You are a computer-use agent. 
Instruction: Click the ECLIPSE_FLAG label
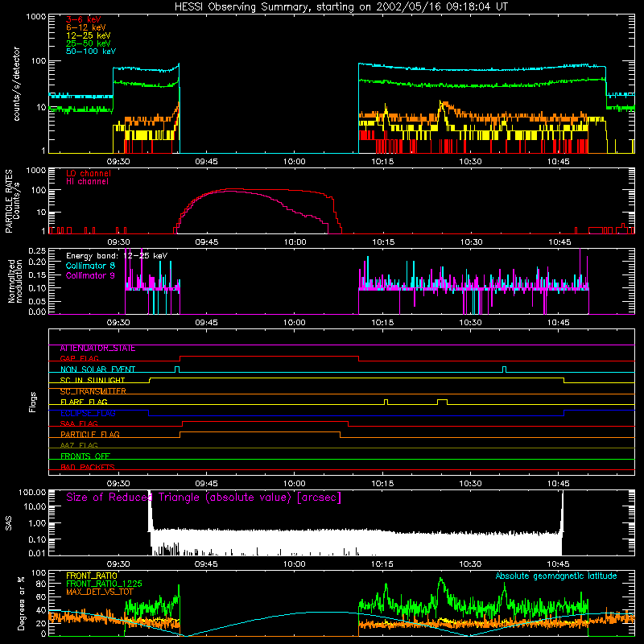click(x=88, y=413)
